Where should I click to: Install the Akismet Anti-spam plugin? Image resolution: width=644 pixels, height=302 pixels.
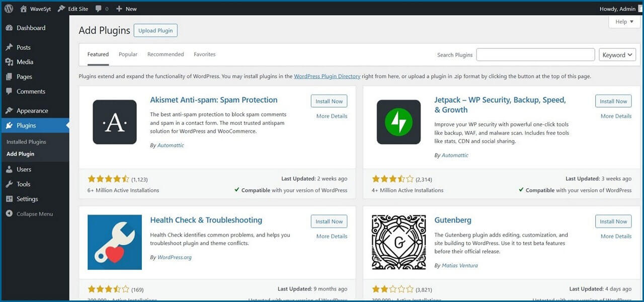click(x=329, y=101)
